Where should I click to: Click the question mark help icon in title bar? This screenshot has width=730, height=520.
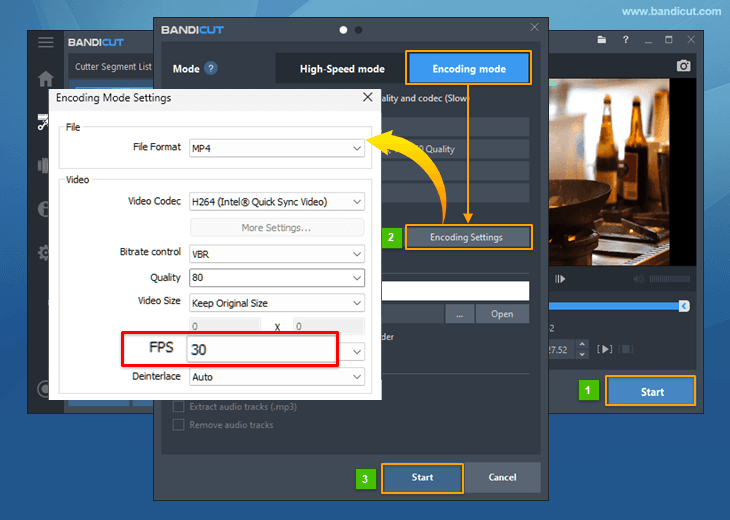(626, 41)
